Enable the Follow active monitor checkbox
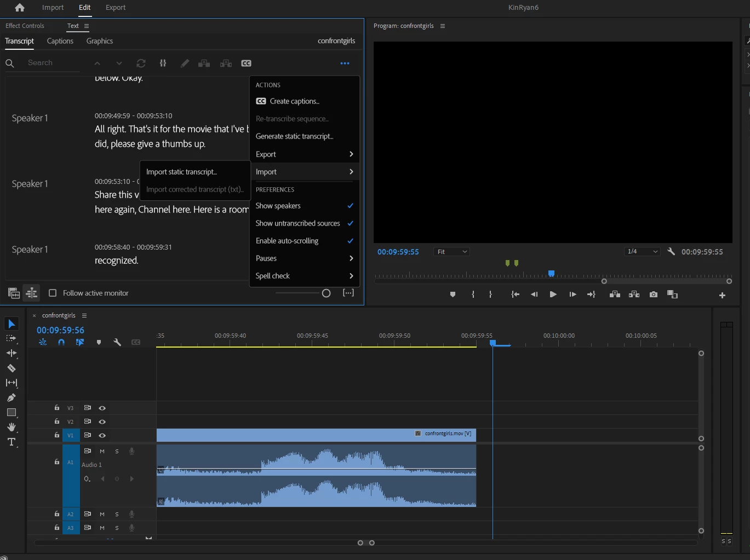The height and width of the screenshot is (560, 750). (53, 293)
